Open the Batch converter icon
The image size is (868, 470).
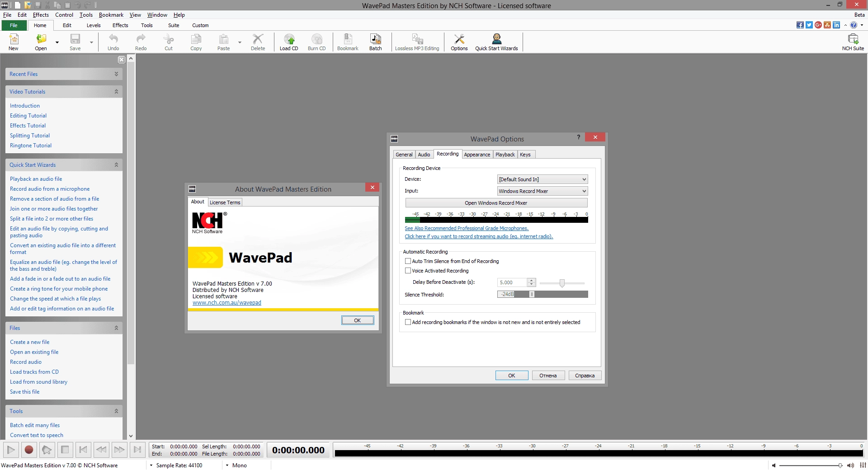(375, 42)
